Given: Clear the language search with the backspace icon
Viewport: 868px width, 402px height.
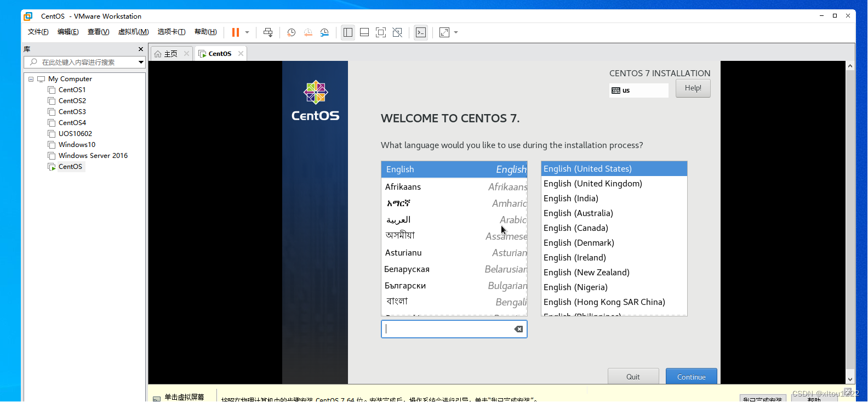Looking at the screenshot, I should pyautogui.click(x=518, y=329).
